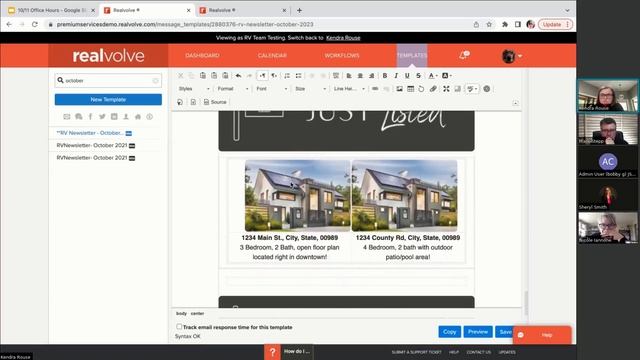640x360 pixels.
Task: Click the october template search field
Action: 108,80
